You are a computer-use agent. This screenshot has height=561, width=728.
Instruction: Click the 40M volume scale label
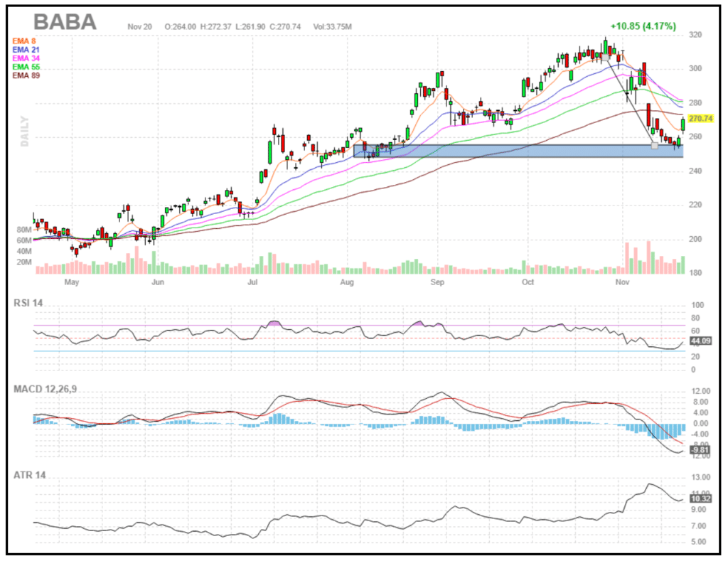click(24, 251)
